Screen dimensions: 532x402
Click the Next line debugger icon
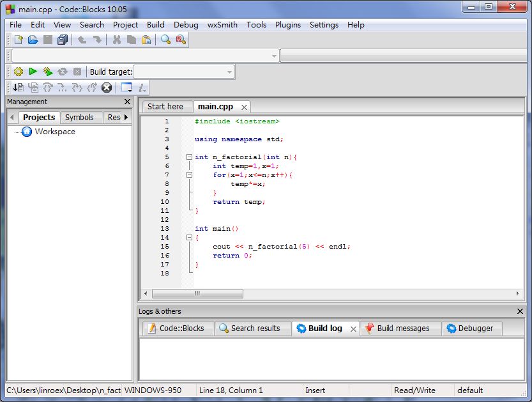[x=48, y=88]
